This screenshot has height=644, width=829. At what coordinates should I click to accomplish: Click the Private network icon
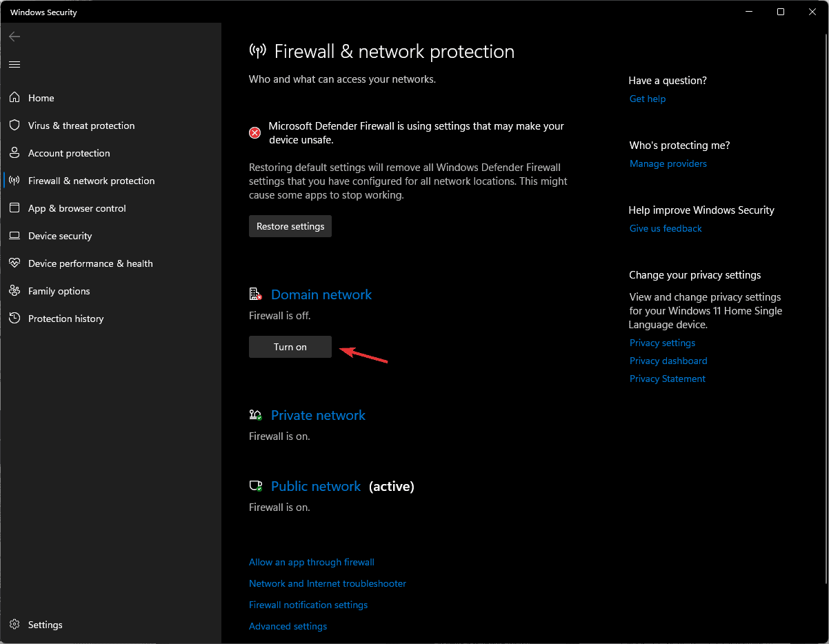coord(256,415)
